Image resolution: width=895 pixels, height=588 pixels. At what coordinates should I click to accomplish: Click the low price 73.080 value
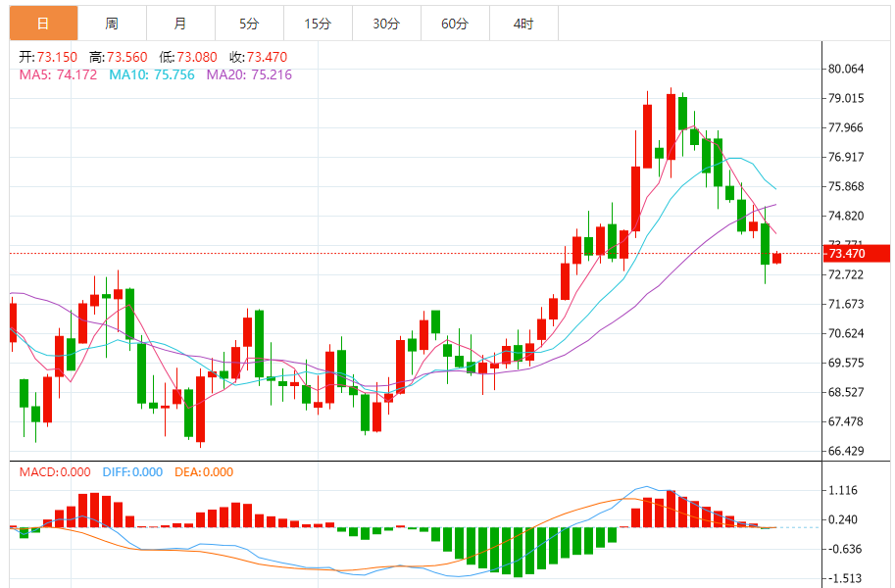point(197,57)
